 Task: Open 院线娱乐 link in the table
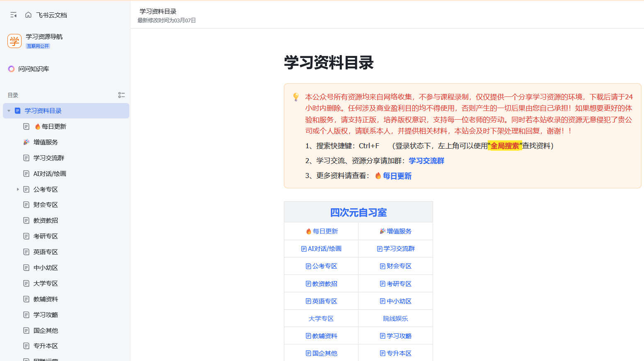(x=396, y=319)
